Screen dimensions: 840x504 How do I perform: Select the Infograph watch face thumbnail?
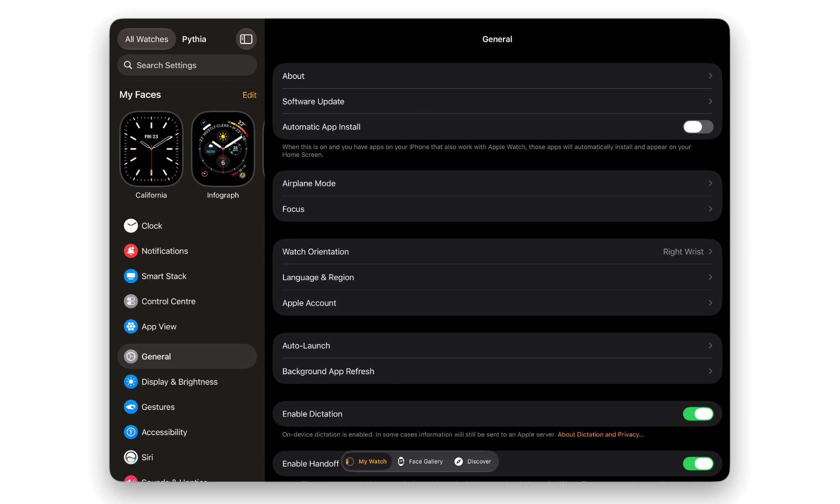(x=223, y=149)
